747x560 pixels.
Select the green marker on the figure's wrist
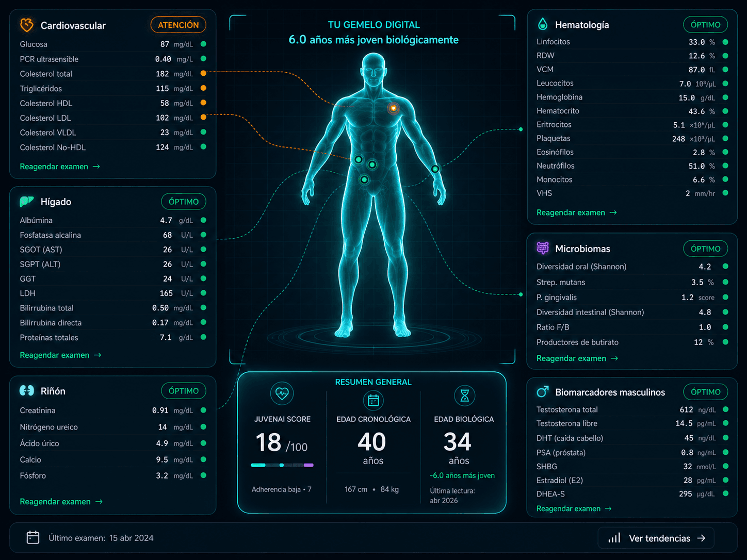(x=435, y=169)
